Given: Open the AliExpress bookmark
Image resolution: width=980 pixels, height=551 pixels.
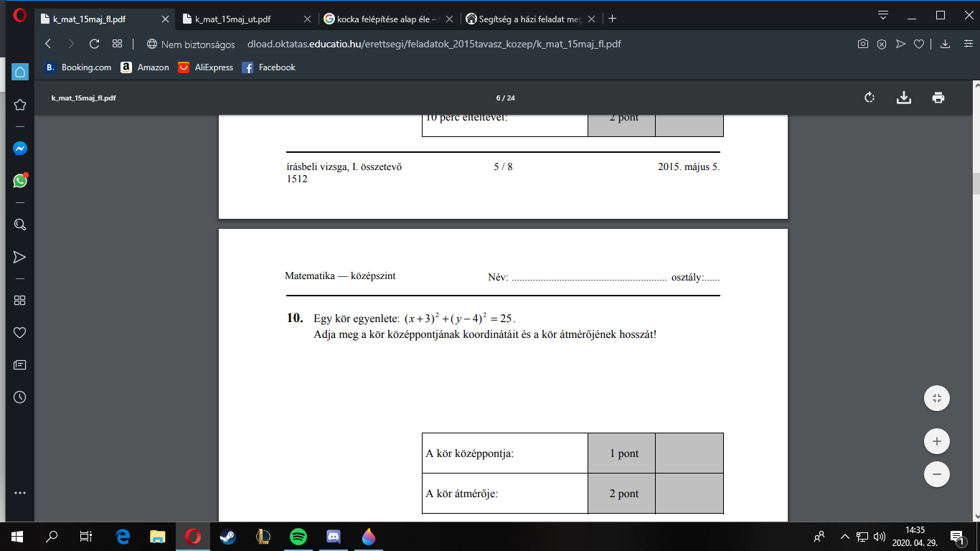Looking at the screenshot, I should pos(206,67).
